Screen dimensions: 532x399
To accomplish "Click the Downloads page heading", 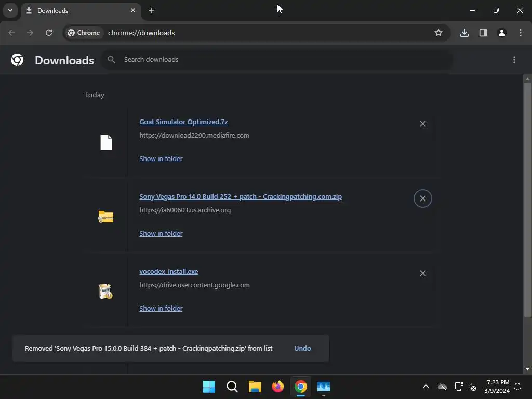I will click(x=64, y=60).
